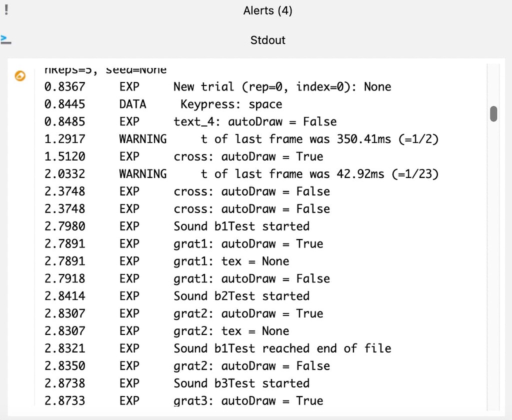Click the first WARNING log entry
Image resolution: width=512 pixels, height=420 pixels.
250,139
